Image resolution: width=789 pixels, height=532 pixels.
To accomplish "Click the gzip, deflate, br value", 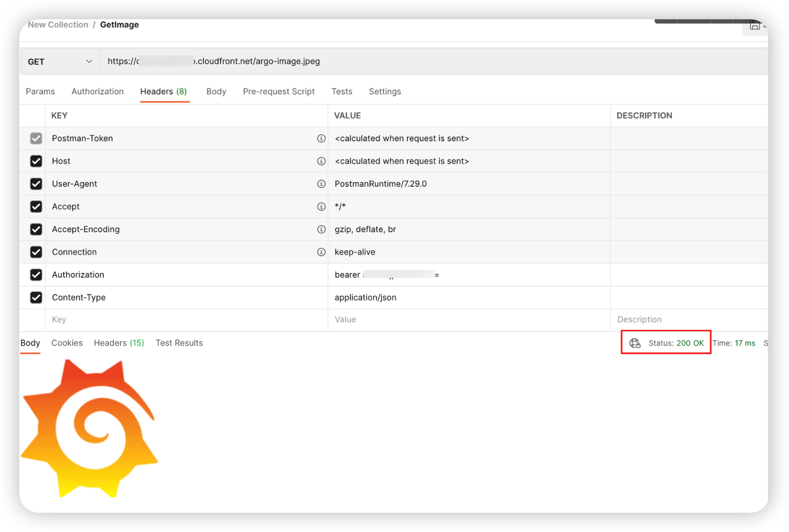I will pos(365,230).
